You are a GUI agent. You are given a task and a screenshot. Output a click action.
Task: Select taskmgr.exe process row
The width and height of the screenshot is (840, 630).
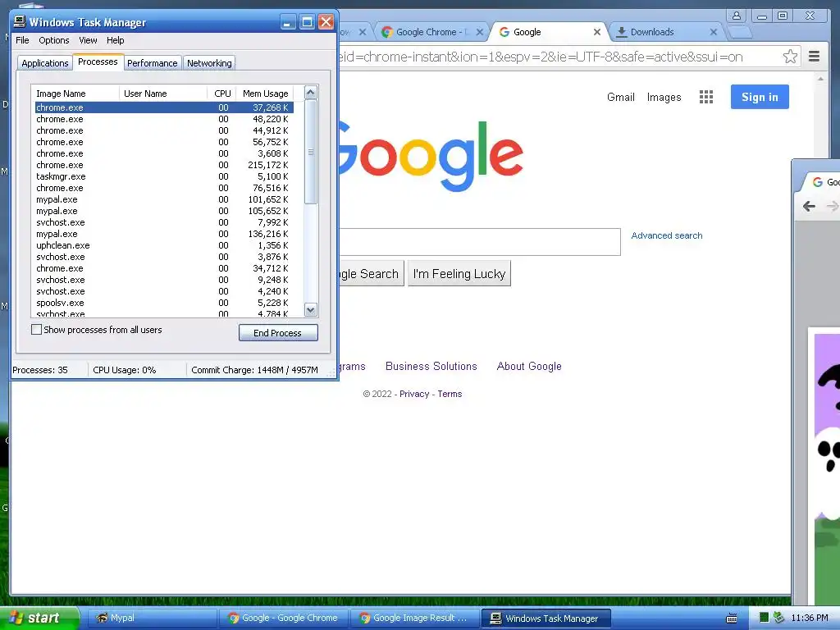pos(164,176)
